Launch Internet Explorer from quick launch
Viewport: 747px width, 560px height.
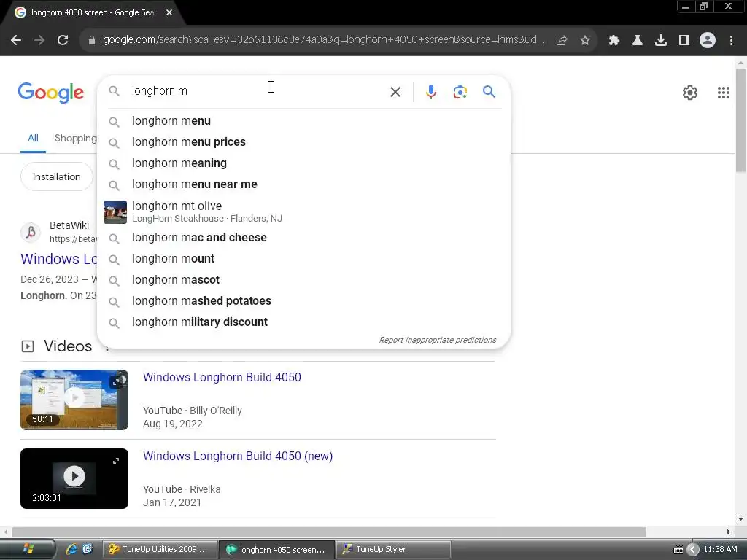(71, 549)
